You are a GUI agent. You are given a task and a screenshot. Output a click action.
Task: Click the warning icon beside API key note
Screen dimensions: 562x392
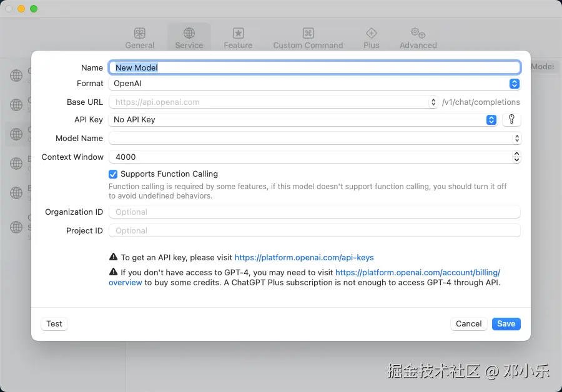click(x=113, y=257)
